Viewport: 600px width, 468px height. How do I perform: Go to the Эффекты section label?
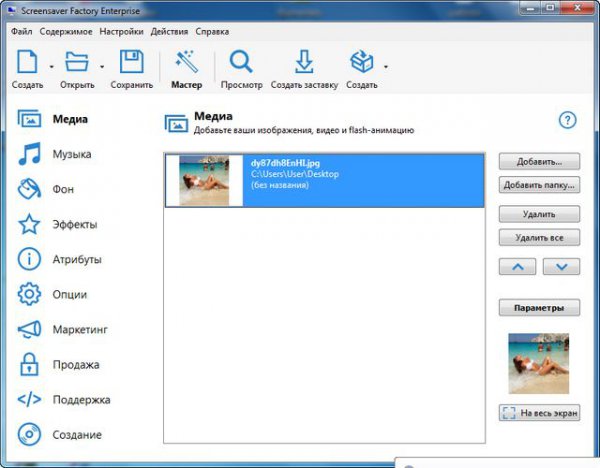click(x=75, y=224)
